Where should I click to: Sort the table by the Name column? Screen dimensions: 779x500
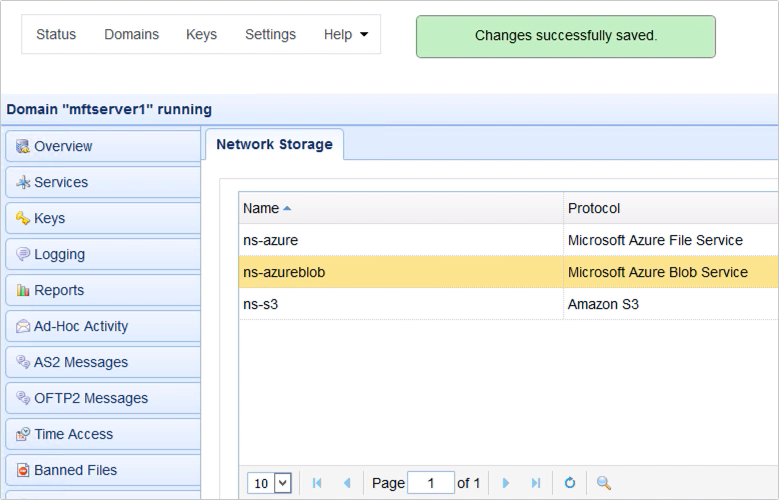262,208
